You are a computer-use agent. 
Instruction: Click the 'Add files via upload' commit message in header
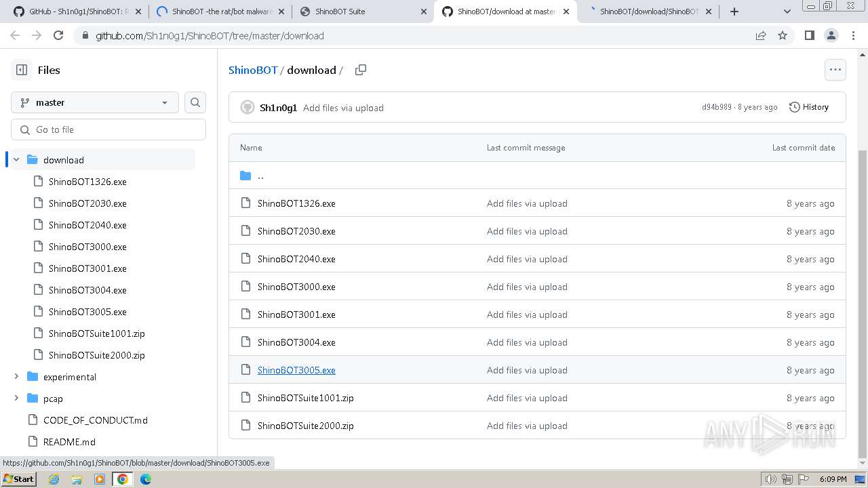point(343,108)
